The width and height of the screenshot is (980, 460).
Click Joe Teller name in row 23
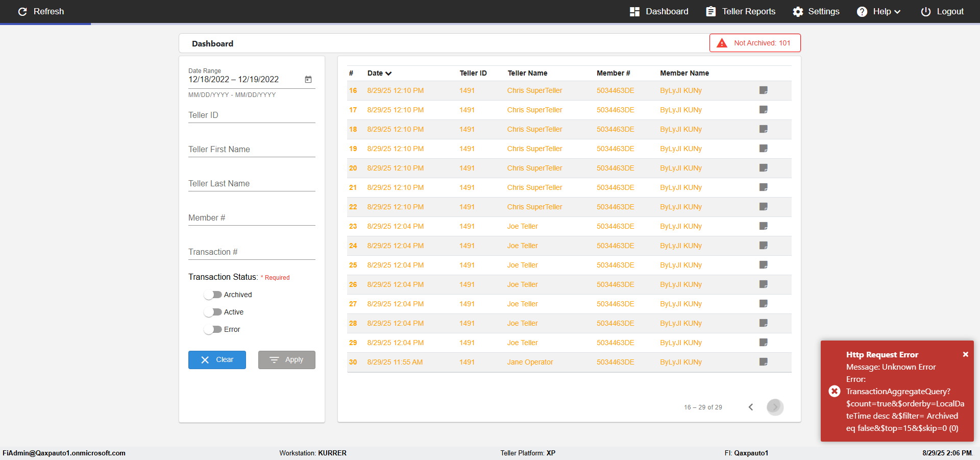523,226
